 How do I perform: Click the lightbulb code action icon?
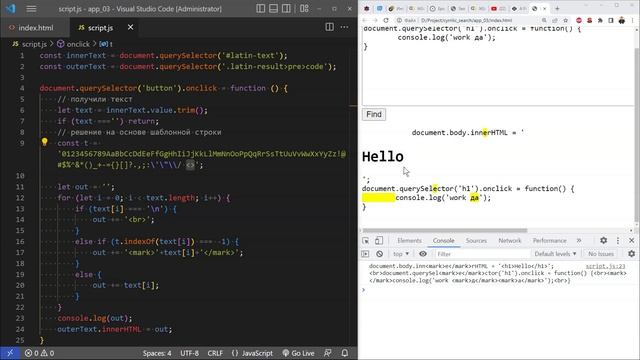point(44,142)
